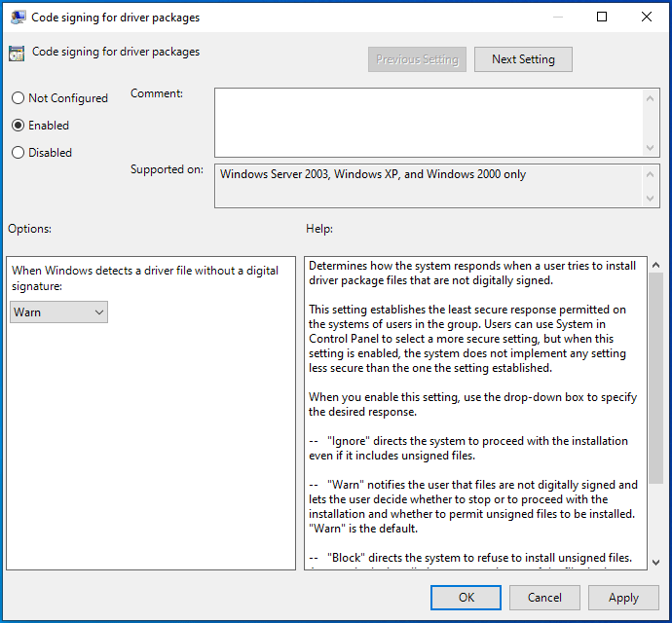Select the Enabled radio button
This screenshot has width=672, height=623.
point(18,126)
